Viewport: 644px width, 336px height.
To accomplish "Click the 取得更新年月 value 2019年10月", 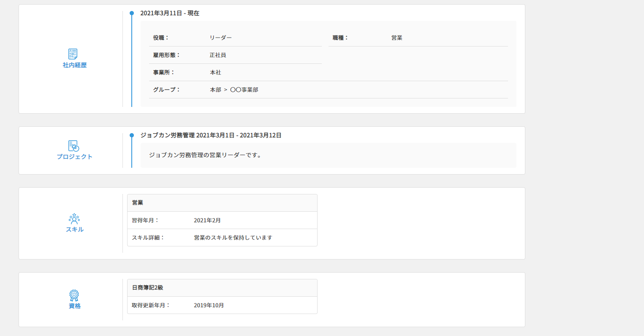I will click(x=209, y=305).
